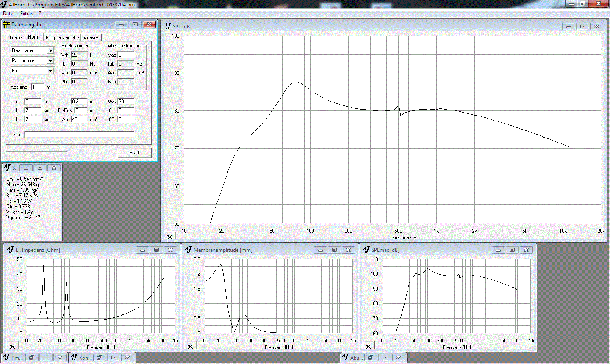This screenshot has height=364, width=610.
Task: Click the cross icon in the Membranamplitude graph
Action: tap(190, 347)
